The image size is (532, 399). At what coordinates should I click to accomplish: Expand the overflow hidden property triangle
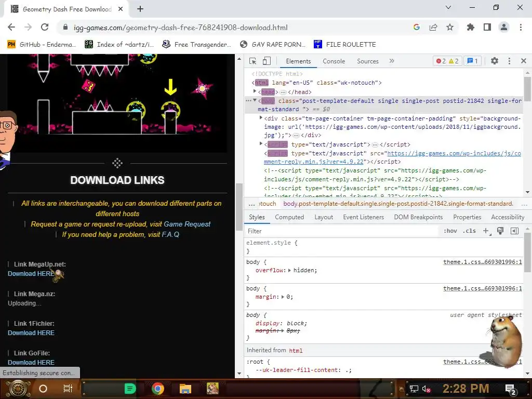click(289, 270)
